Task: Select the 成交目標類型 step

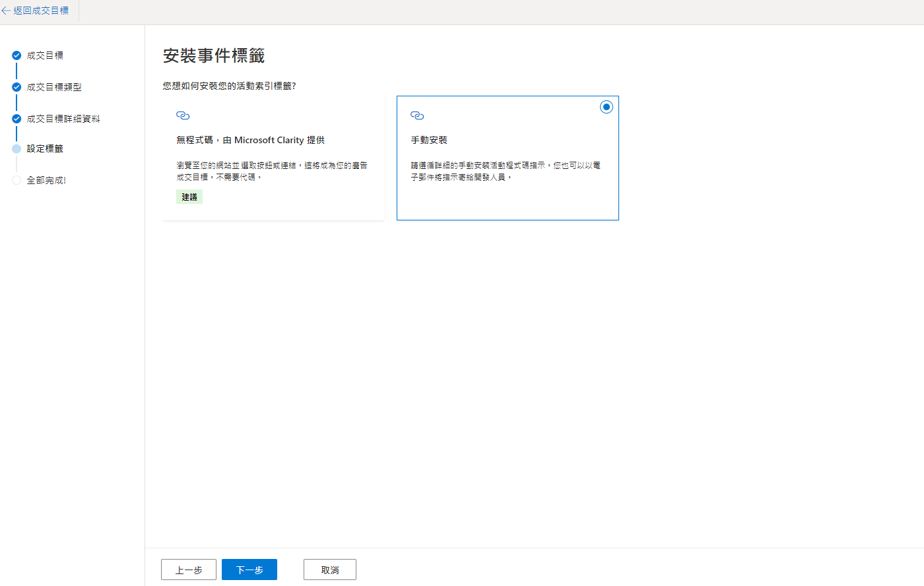Action: (54, 87)
